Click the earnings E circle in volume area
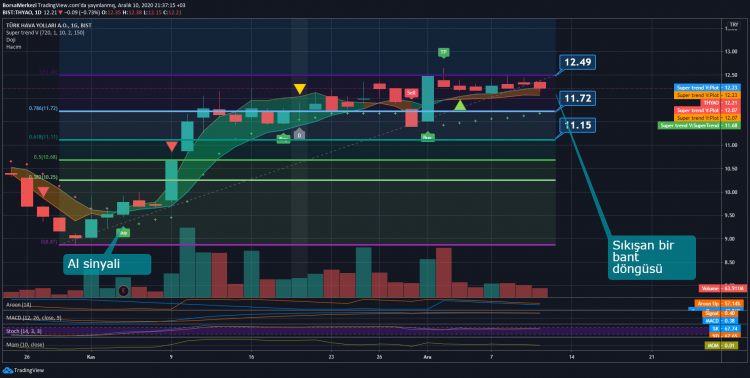 point(124,290)
